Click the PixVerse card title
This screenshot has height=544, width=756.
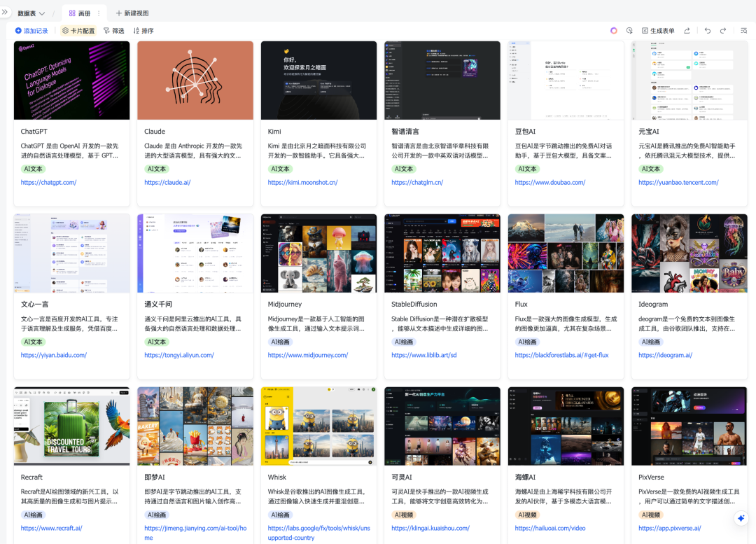651,477
